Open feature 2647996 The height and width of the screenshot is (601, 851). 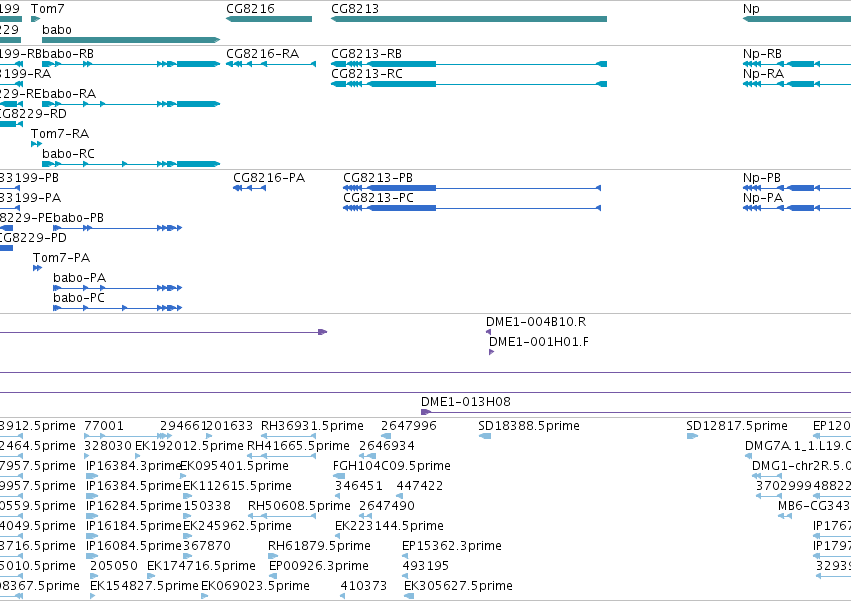pyautogui.click(x=386, y=436)
